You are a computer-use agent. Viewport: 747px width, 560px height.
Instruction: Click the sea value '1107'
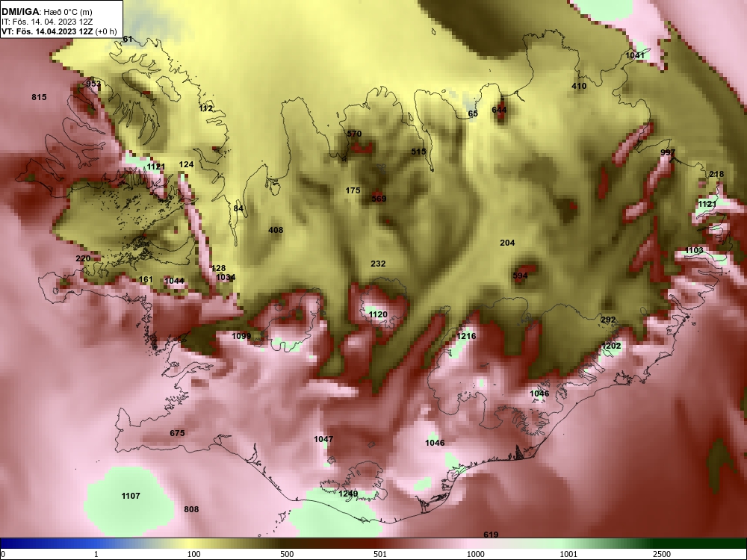(131, 496)
